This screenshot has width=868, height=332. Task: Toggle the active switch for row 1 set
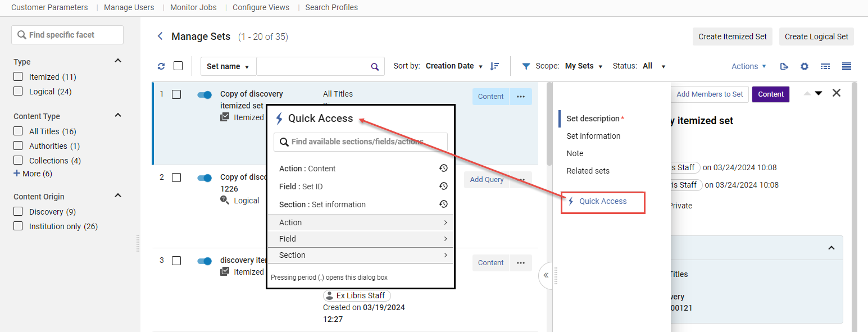pos(204,95)
